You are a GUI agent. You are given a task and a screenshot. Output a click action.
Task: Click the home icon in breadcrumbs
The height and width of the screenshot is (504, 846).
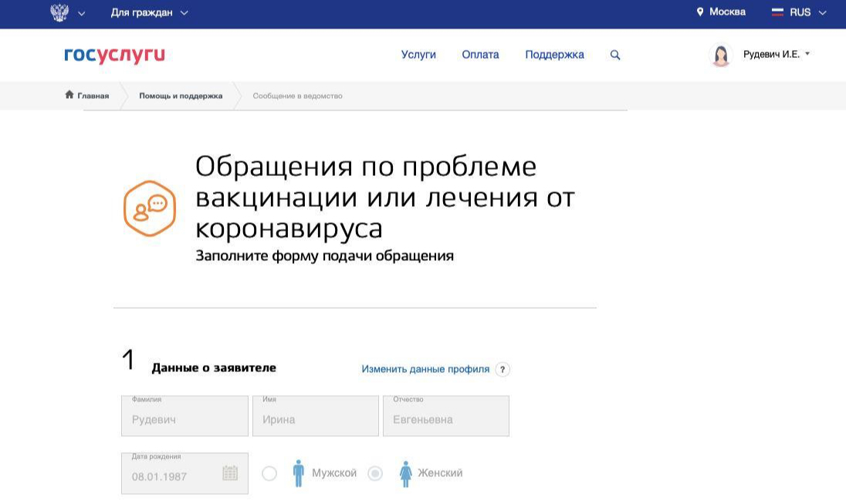coord(69,96)
